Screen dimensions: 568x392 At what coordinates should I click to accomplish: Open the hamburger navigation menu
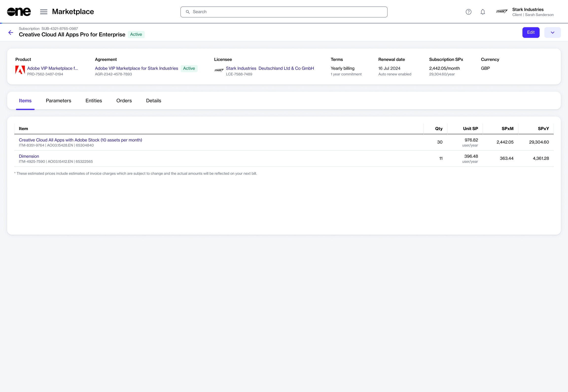44,12
